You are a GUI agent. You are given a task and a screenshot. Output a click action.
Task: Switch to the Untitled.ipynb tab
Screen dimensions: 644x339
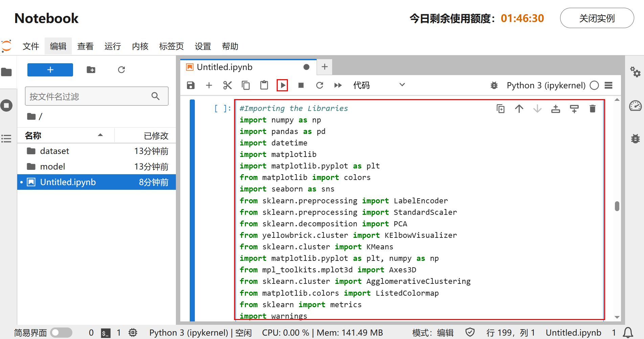tap(225, 67)
